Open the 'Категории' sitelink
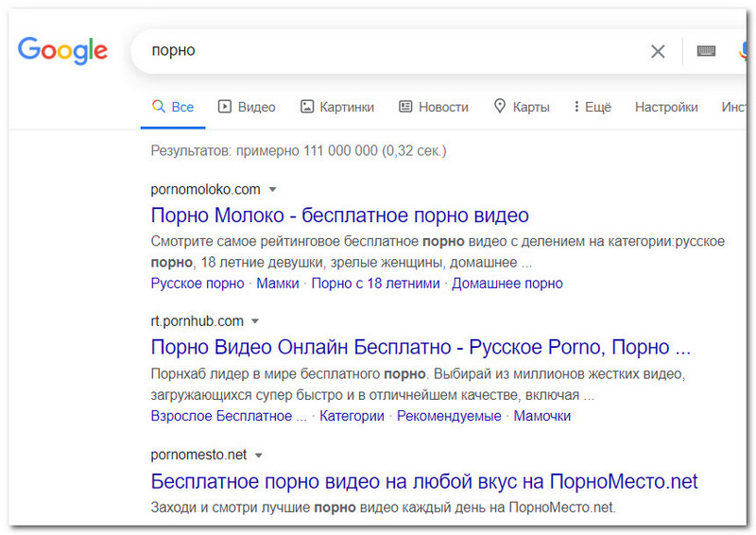 [x=352, y=416]
